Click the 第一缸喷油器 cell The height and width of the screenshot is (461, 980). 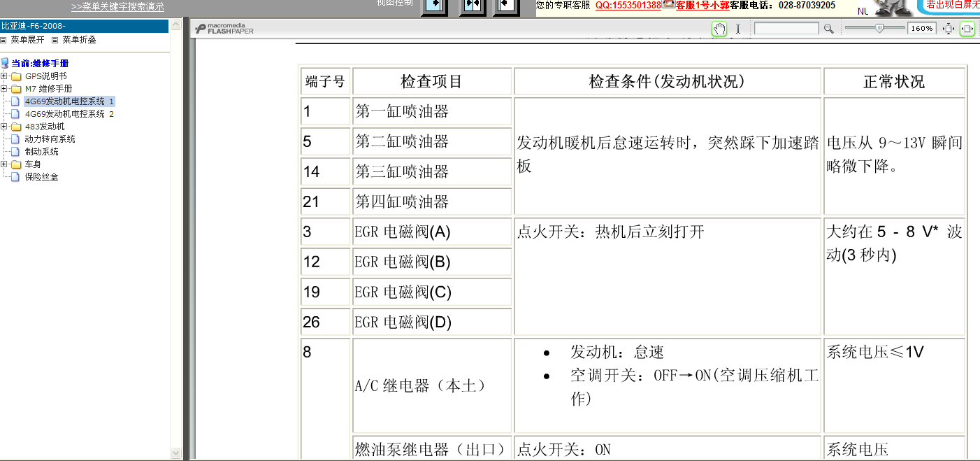point(432,111)
